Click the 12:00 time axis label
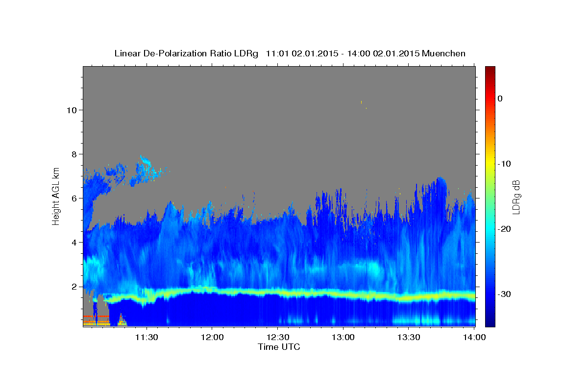The height and width of the screenshot is (392, 588). 212,337
